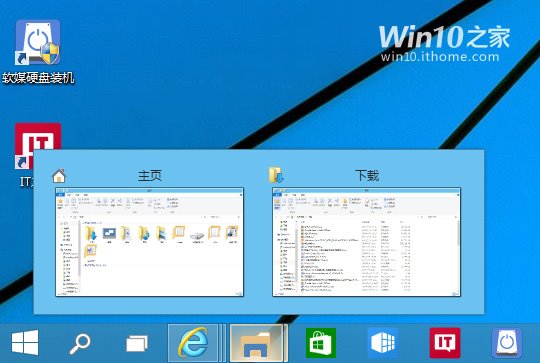Click the File Explorer taskbar icon

pyautogui.click(x=257, y=343)
